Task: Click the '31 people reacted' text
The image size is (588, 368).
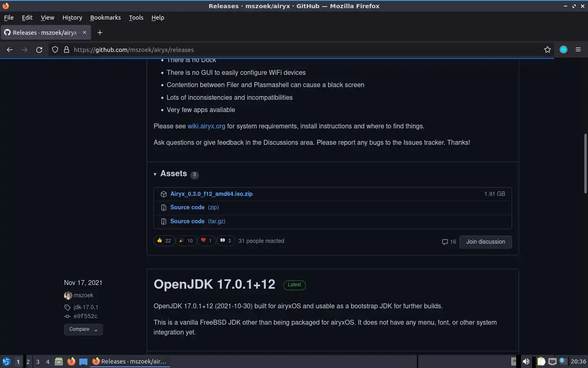Action: [261, 241]
